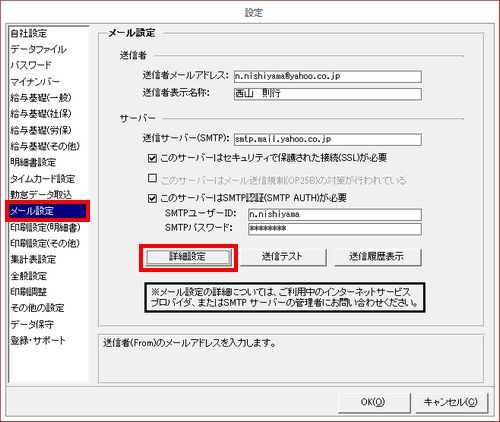Click the SMTPパスワード field
This screenshot has height=422, width=500.
click(x=335, y=229)
